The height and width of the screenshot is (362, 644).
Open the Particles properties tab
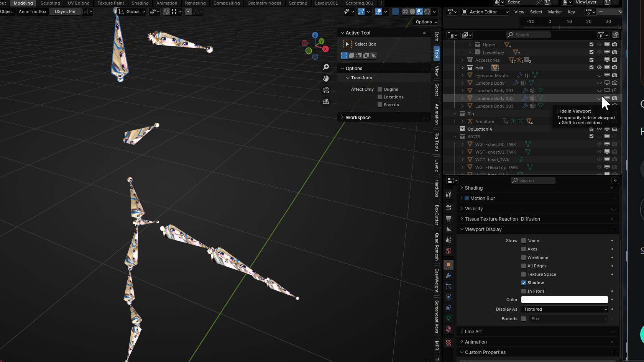click(449, 286)
